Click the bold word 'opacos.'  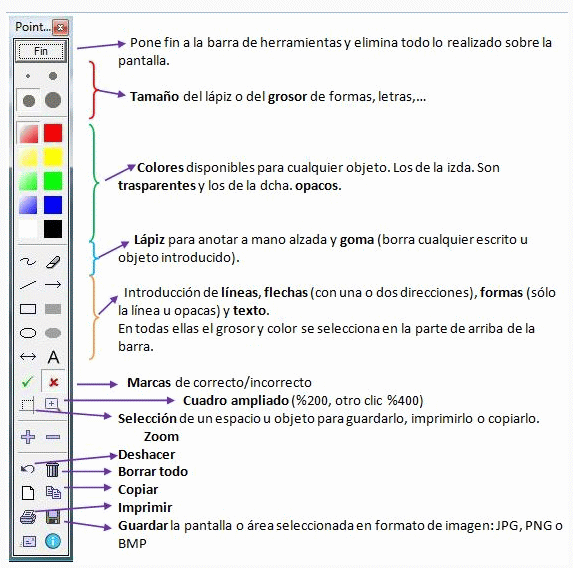(x=318, y=186)
